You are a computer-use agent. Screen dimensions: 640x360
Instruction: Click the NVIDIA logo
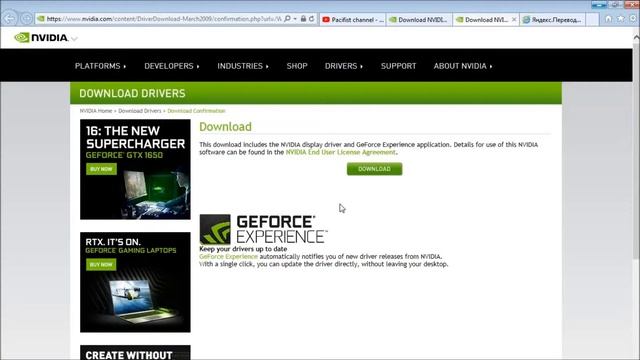click(41, 38)
